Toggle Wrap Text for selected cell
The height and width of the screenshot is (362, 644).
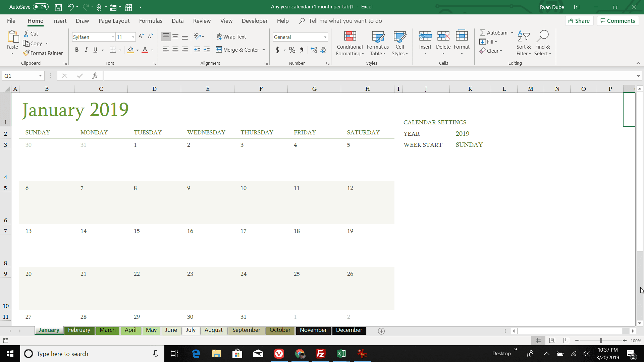click(231, 37)
